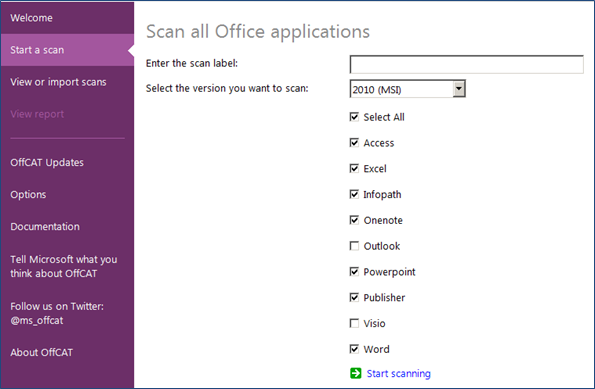Open the Documentation page
Screen dimensions: 595x389
click(x=45, y=227)
